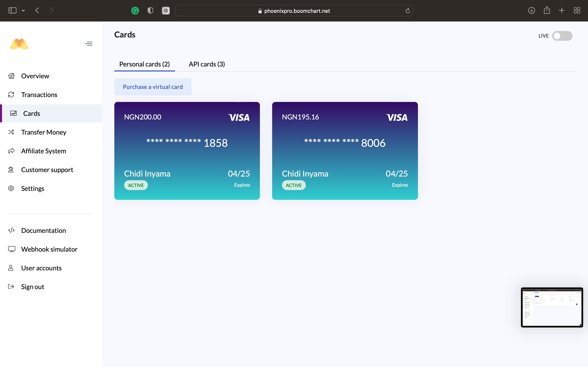Go to Transactions in sidebar
588x367 pixels.
coord(39,95)
